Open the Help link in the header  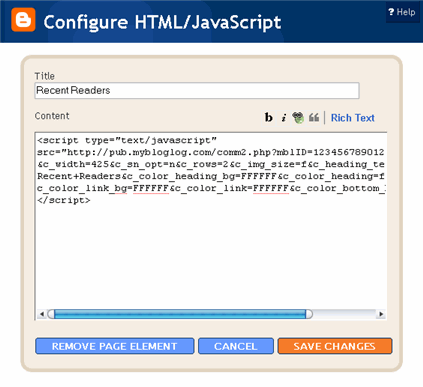click(406, 12)
